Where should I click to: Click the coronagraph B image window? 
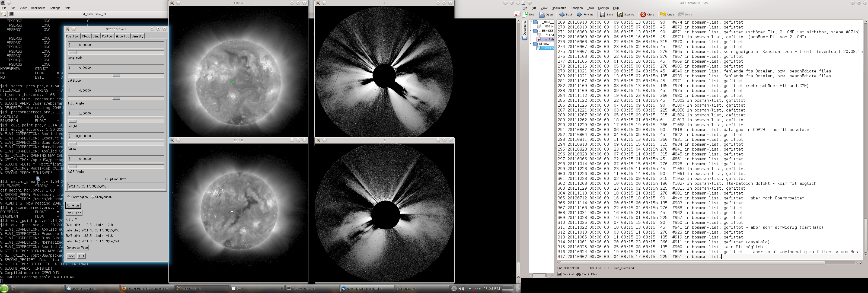[384, 212]
